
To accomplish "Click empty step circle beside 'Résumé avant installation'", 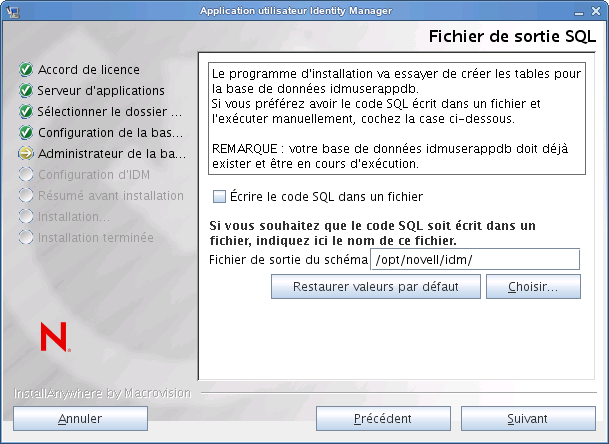I will (26, 195).
